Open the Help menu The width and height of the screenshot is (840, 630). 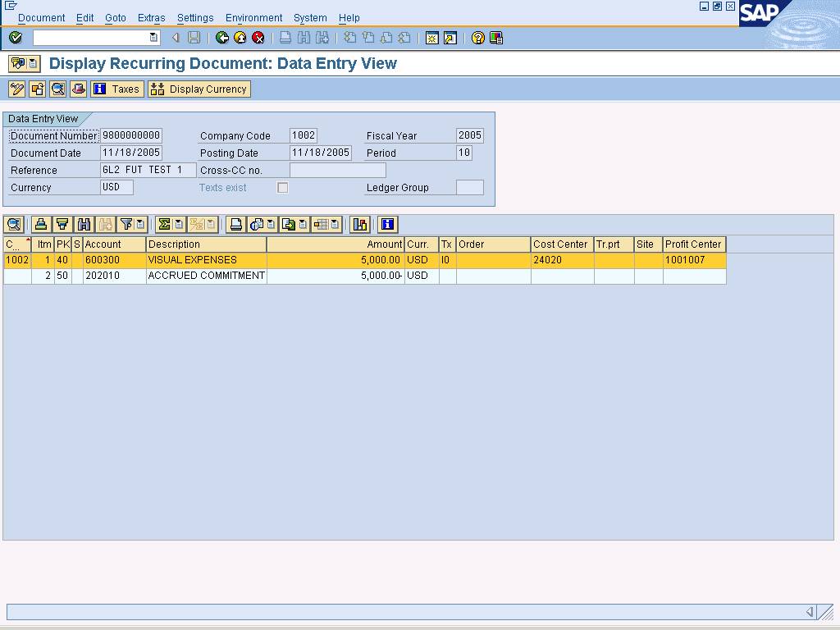click(x=349, y=18)
